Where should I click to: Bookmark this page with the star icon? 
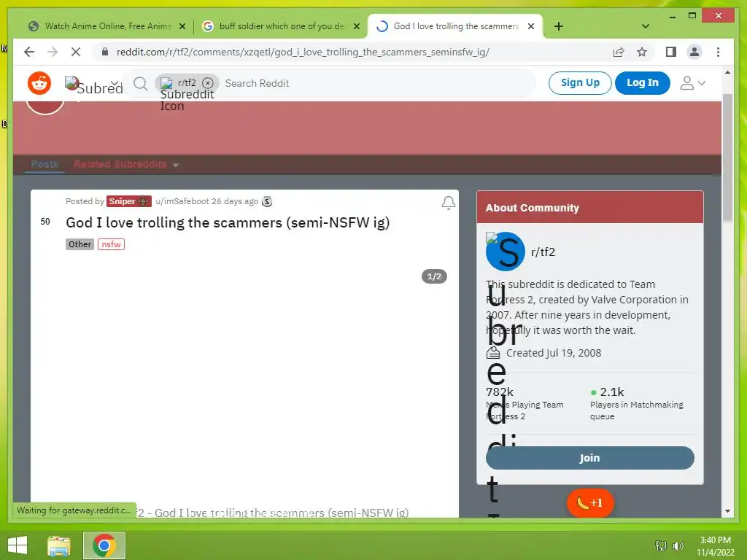[642, 52]
